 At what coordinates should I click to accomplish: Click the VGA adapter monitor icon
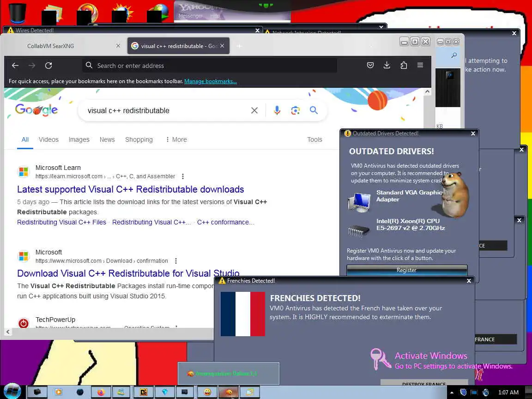pyautogui.click(x=359, y=202)
